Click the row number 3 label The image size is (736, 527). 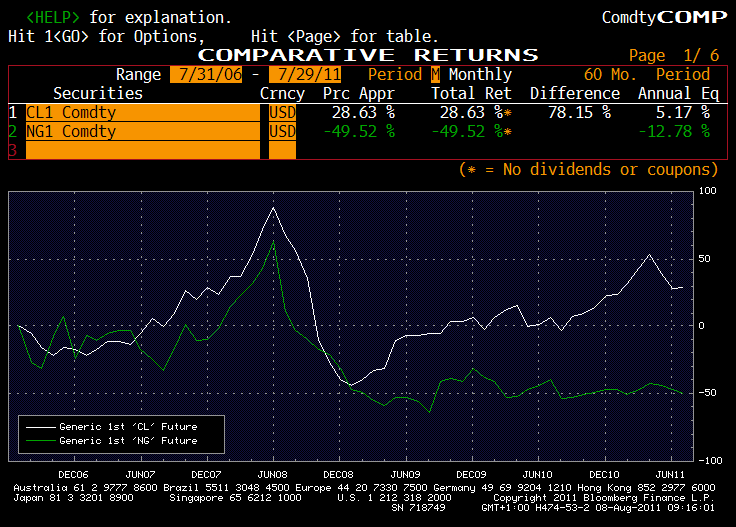click(x=13, y=150)
